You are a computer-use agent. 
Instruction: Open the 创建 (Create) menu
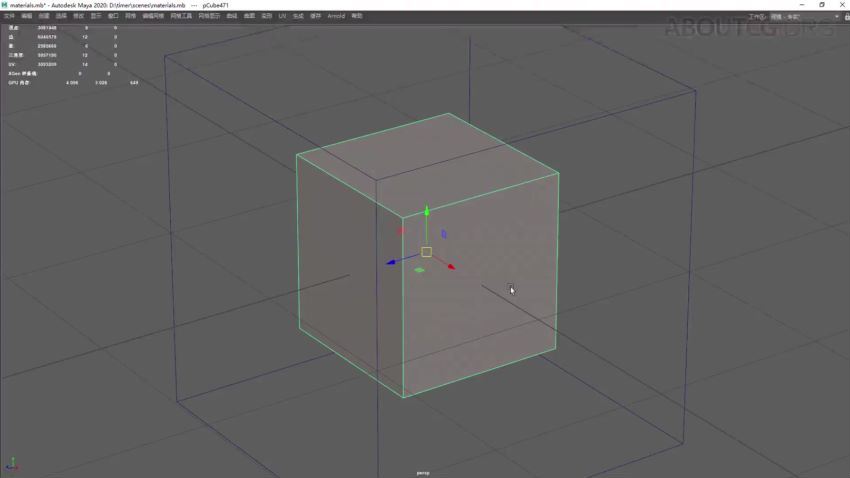[x=44, y=16]
